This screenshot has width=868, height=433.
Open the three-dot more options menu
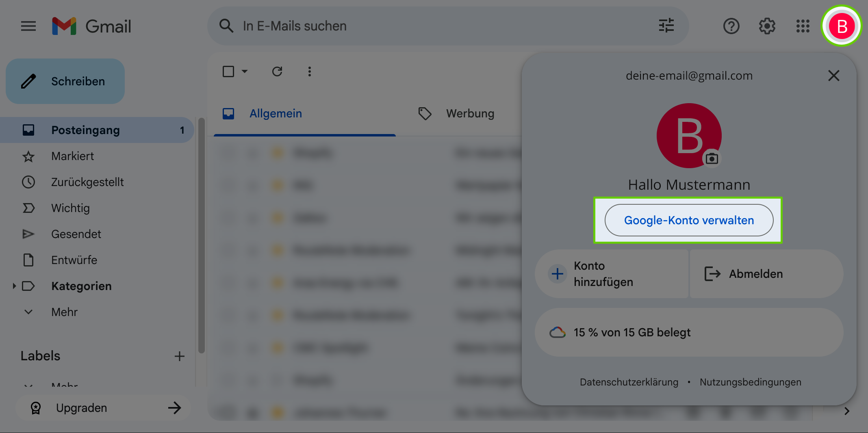coord(310,71)
